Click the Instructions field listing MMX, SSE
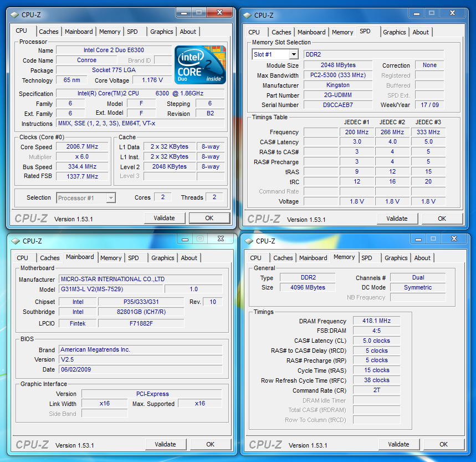 (x=141, y=123)
